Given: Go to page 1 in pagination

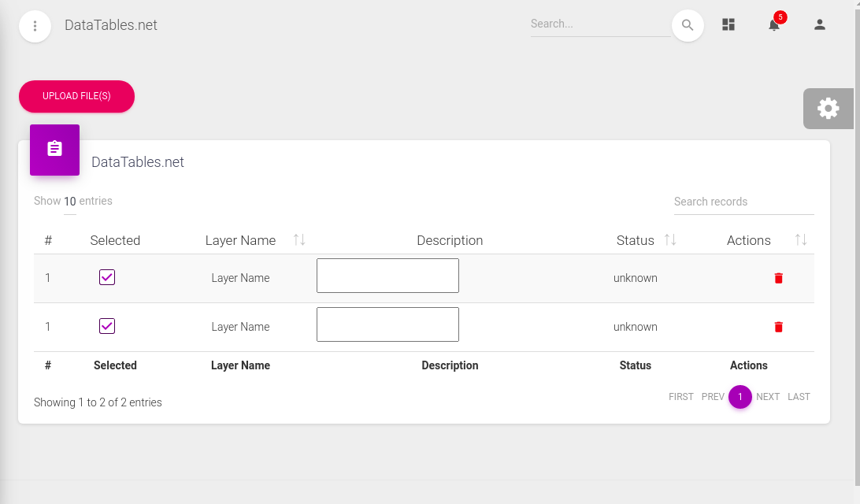Looking at the screenshot, I should point(740,397).
